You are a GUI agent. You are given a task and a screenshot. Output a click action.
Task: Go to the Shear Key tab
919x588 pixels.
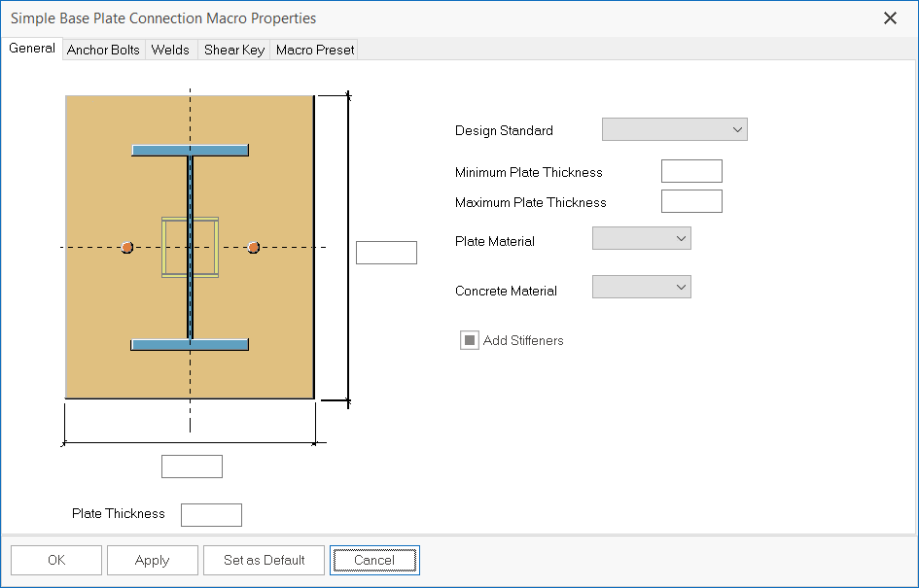click(x=233, y=50)
